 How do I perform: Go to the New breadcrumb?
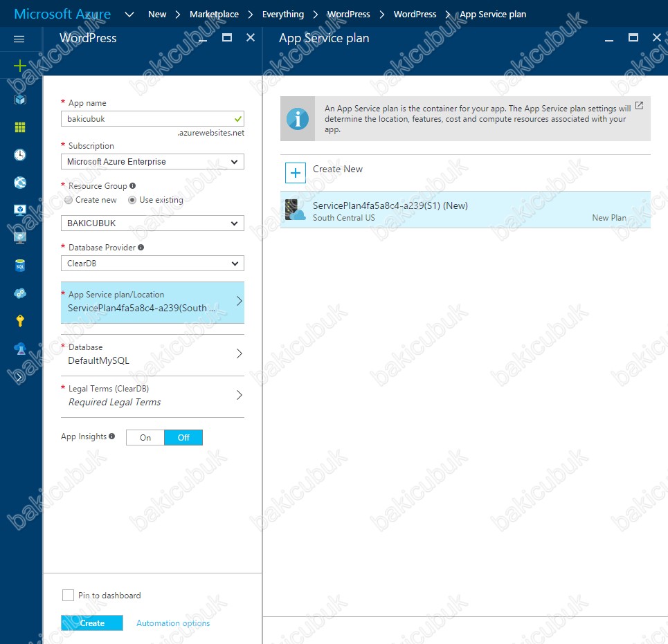click(x=157, y=14)
